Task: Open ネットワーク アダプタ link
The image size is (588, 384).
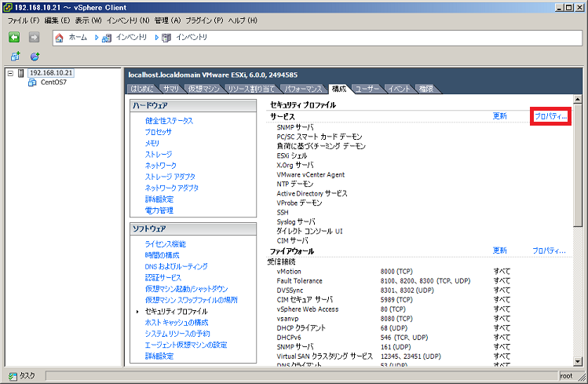Action: point(172,188)
